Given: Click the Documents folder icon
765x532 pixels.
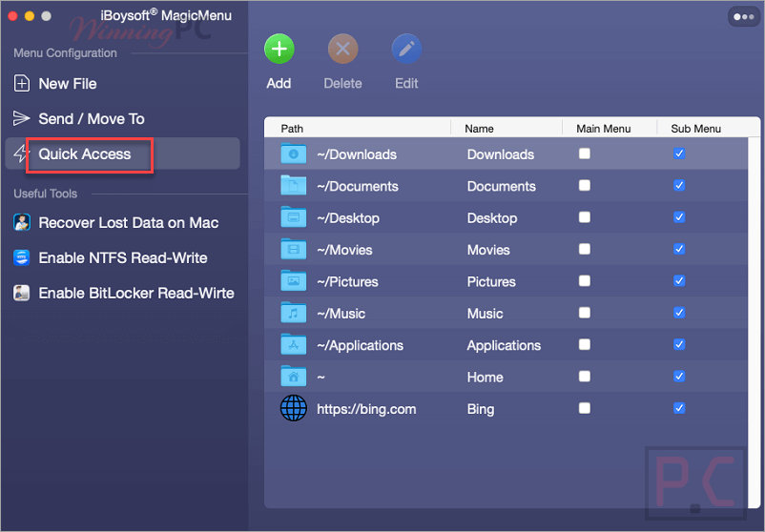Looking at the screenshot, I should pyautogui.click(x=293, y=185).
